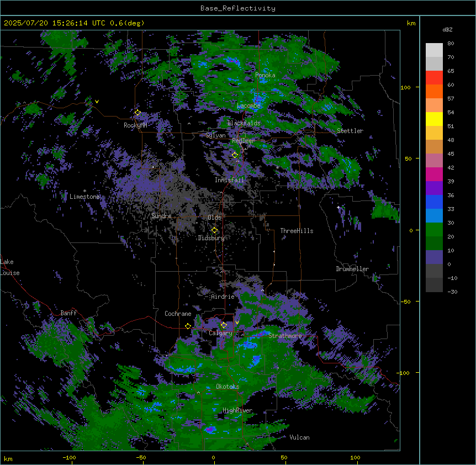
Task: Select the top light gray 70-80 swatch
Action: pos(434,50)
